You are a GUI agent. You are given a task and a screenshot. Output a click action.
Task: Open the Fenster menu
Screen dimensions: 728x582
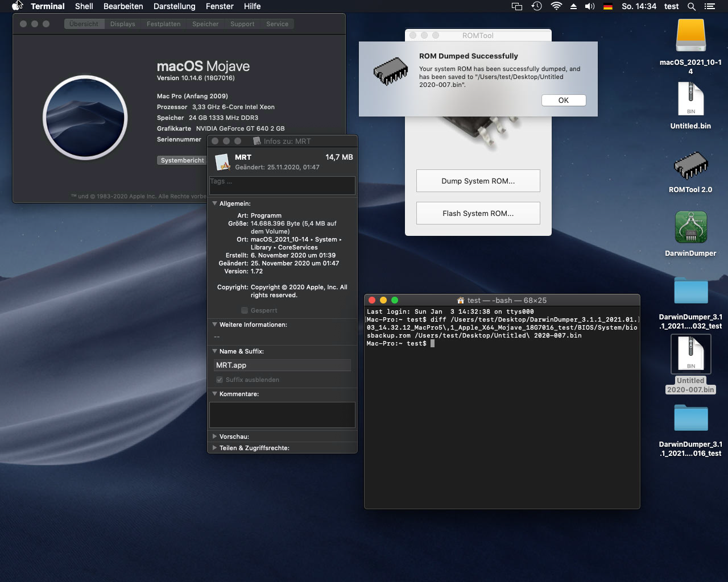(x=220, y=6)
